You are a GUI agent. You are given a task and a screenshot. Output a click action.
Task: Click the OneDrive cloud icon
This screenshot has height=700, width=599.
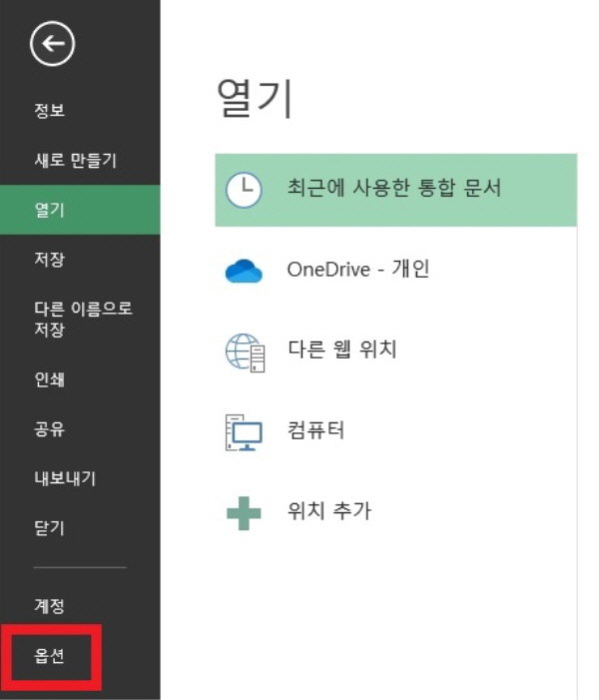point(244,270)
